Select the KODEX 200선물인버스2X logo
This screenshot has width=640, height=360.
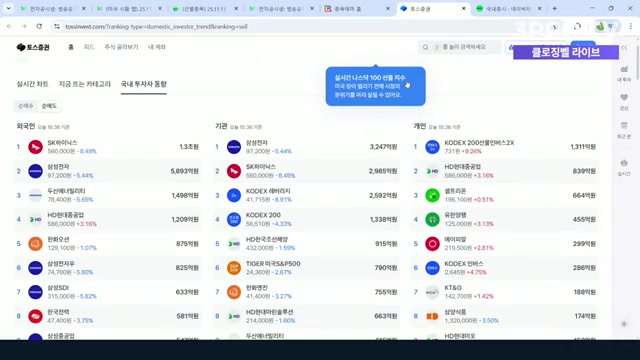coord(432,147)
